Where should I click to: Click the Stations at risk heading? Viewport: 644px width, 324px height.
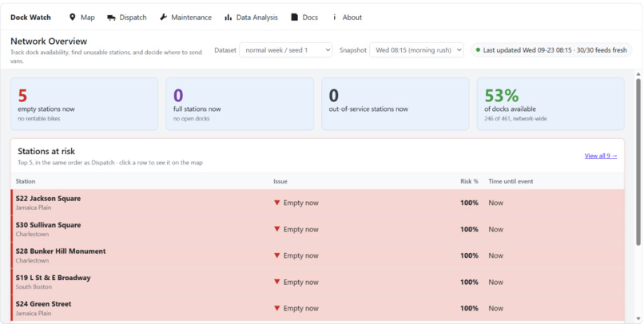pos(46,151)
